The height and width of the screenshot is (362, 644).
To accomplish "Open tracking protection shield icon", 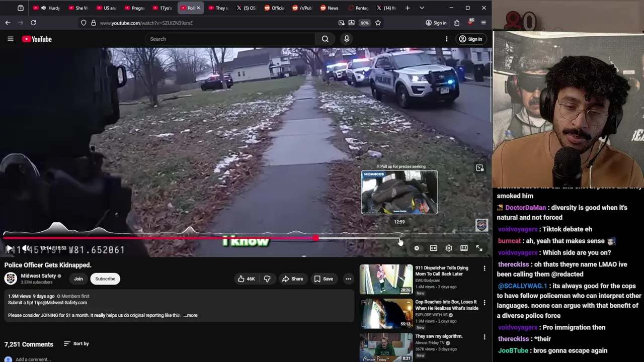I will pos(84,23).
